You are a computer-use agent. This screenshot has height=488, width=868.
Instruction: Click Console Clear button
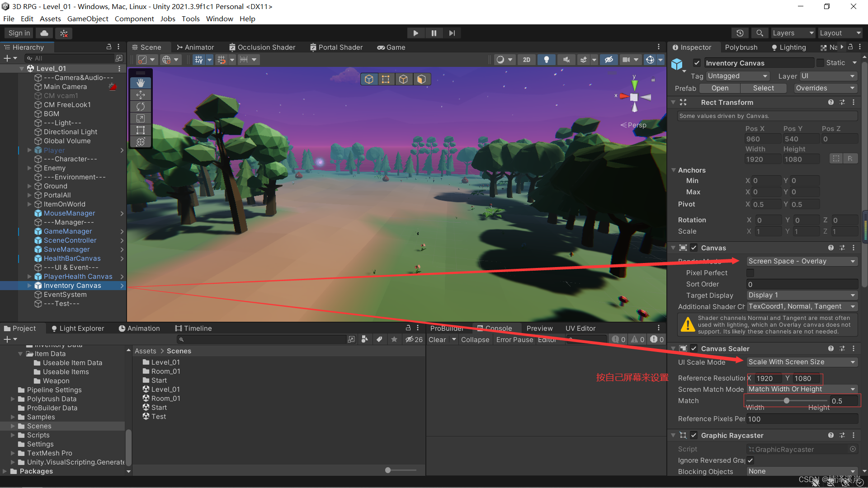click(x=437, y=339)
